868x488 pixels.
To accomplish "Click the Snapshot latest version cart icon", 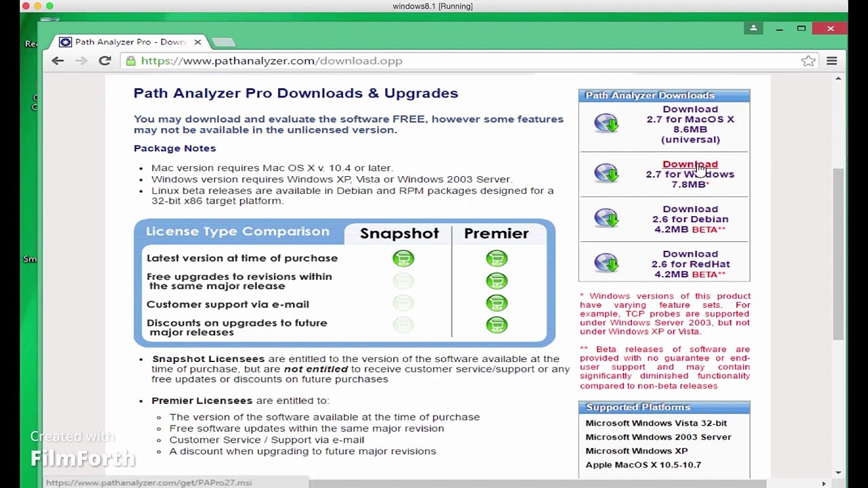I will point(403,258).
